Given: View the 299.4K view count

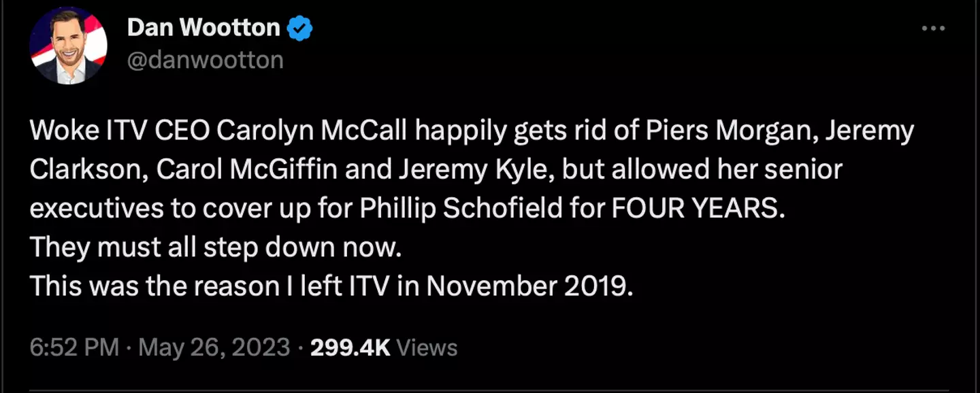Looking at the screenshot, I should coord(350,347).
